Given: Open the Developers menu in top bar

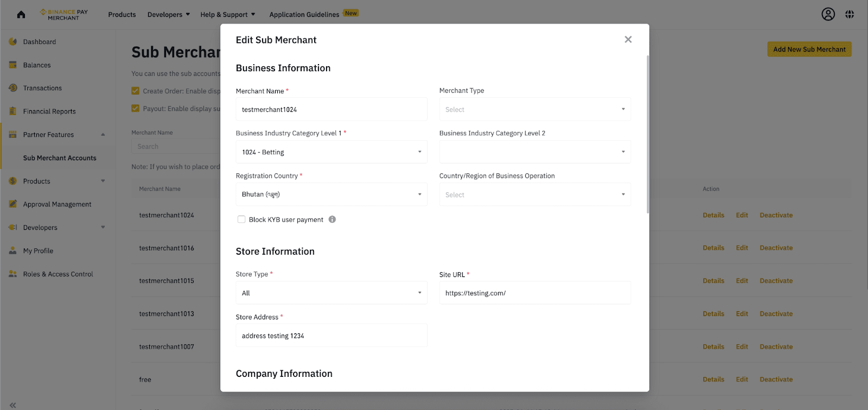Looking at the screenshot, I should coord(168,15).
